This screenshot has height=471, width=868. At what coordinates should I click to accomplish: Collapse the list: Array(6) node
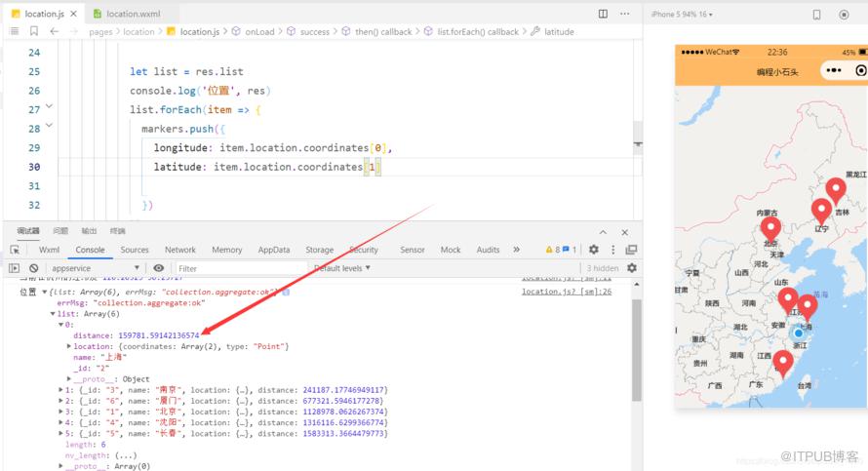coord(53,314)
